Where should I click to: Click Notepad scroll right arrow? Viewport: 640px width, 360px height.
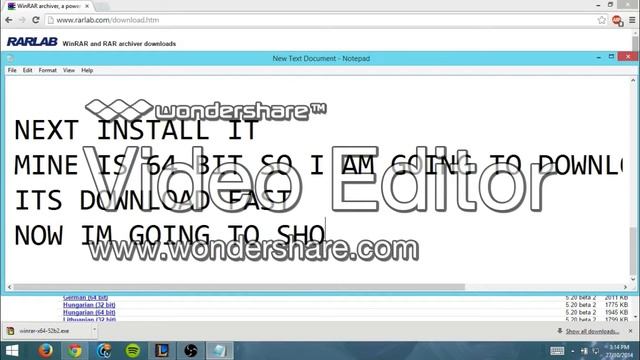coord(625,287)
